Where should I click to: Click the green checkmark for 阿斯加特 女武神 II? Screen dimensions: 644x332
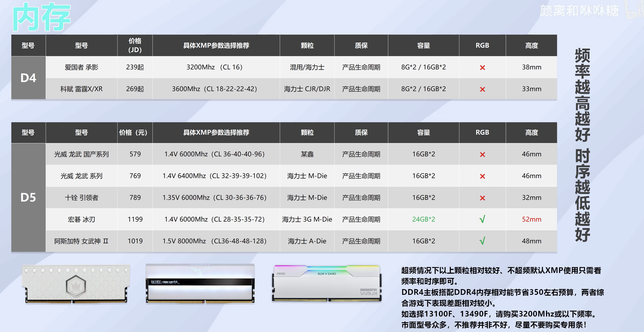[482, 241]
